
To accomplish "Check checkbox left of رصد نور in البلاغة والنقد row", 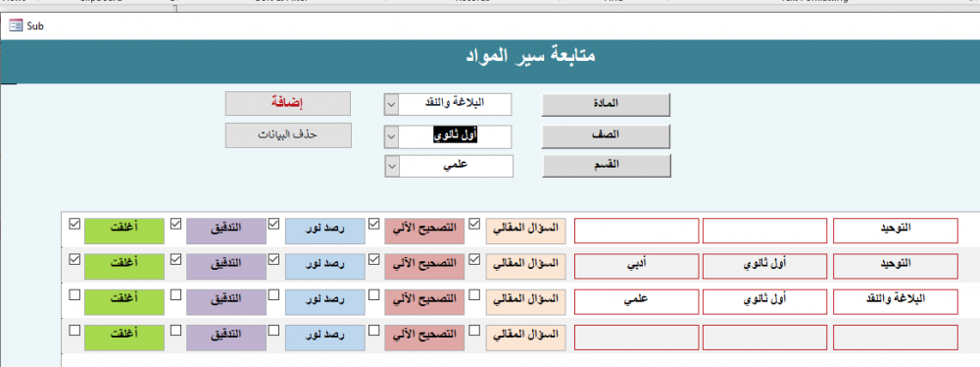I will [x=273, y=294].
